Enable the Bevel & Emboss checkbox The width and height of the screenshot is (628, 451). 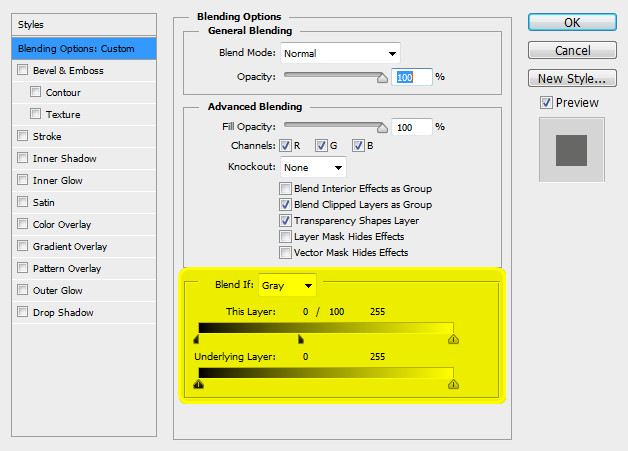(x=23, y=71)
